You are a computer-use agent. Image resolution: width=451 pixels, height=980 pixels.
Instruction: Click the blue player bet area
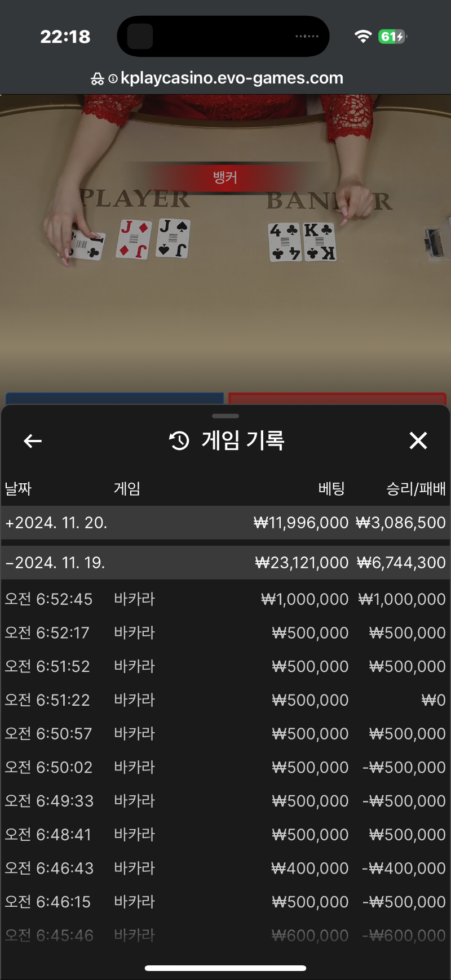pyautogui.click(x=114, y=399)
